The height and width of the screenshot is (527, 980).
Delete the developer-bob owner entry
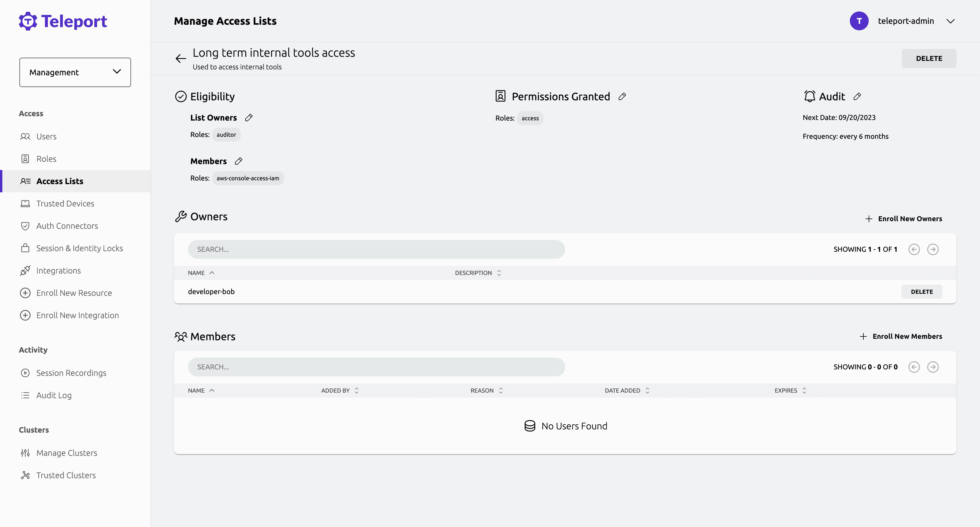[x=922, y=291]
